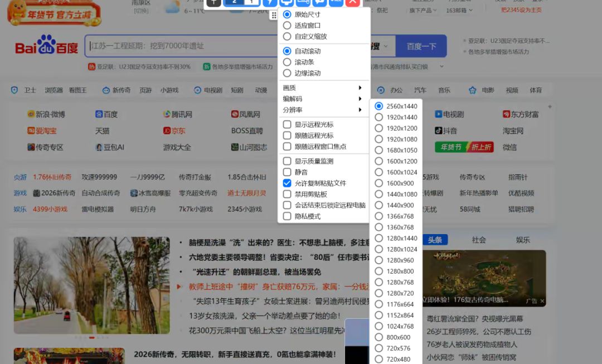Click the lightning shortcut icon in remote toolbar
The image size is (602, 364).
pyautogui.click(x=270, y=3)
